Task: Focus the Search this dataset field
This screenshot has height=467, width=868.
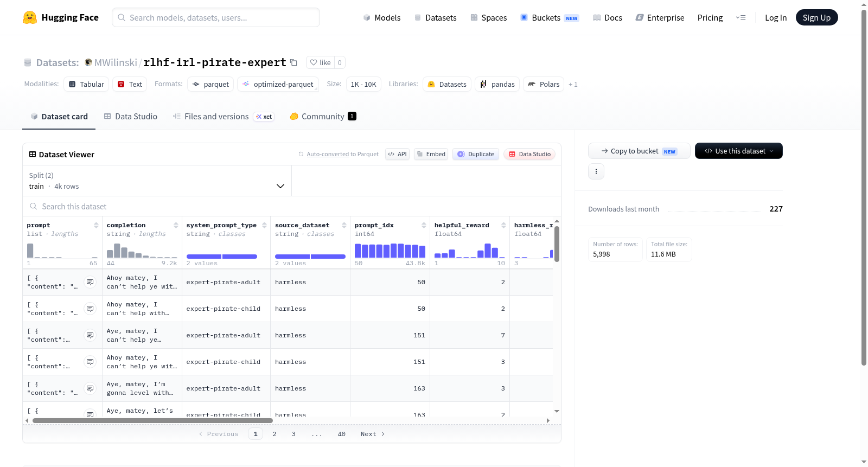Action: click(292, 207)
